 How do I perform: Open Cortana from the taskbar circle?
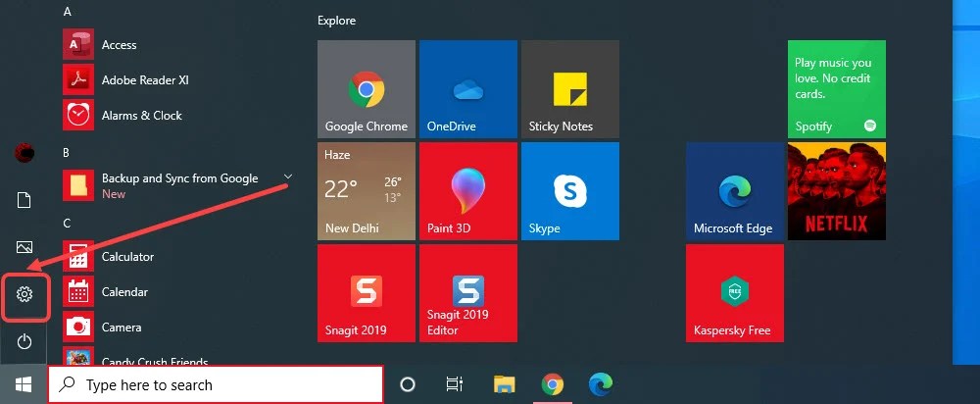tap(408, 384)
